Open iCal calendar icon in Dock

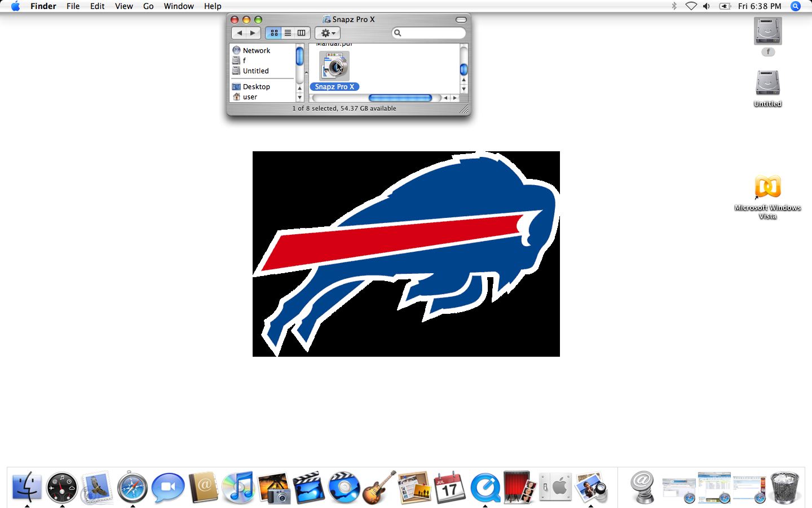[449, 487]
